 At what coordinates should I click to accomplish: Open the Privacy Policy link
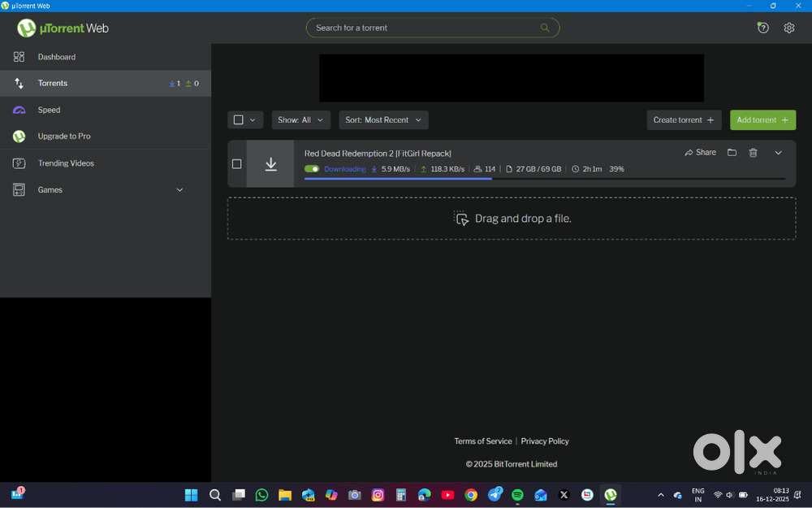pyautogui.click(x=545, y=441)
